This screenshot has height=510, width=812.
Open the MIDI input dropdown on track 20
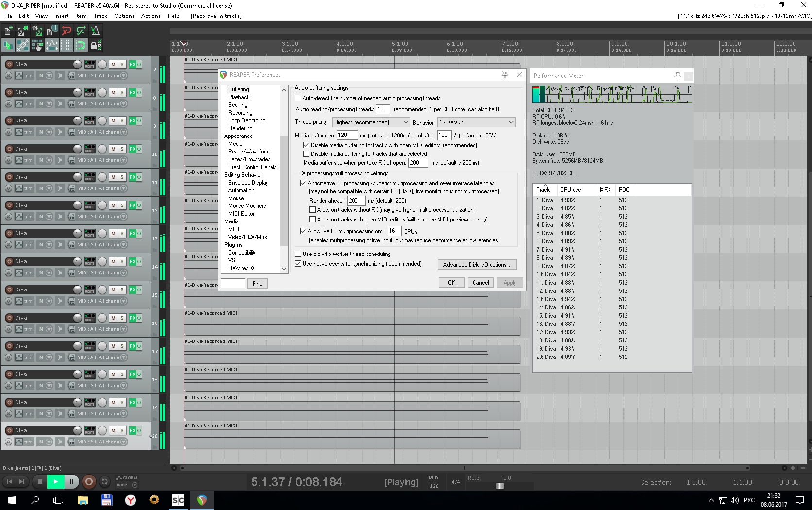pos(123,442)
